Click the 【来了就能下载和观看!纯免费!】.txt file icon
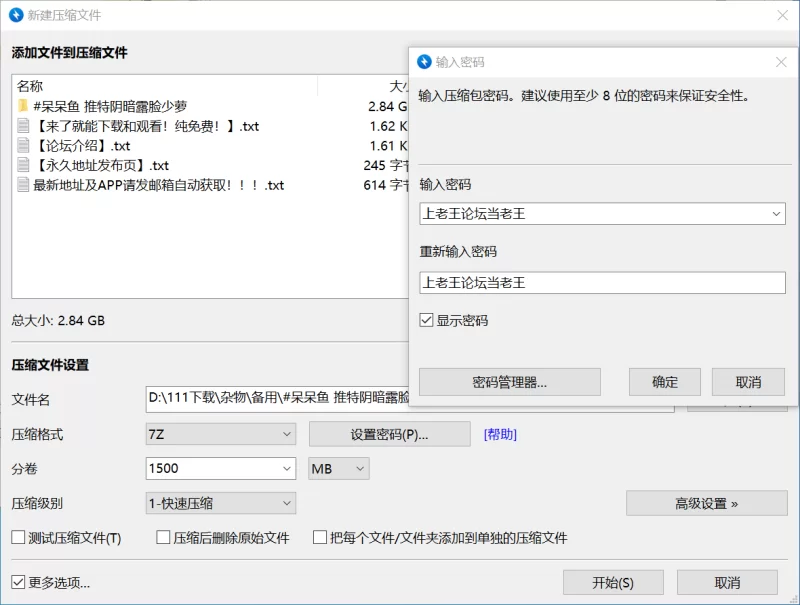Screen dimensions: 800x605 tap(23, 126)
